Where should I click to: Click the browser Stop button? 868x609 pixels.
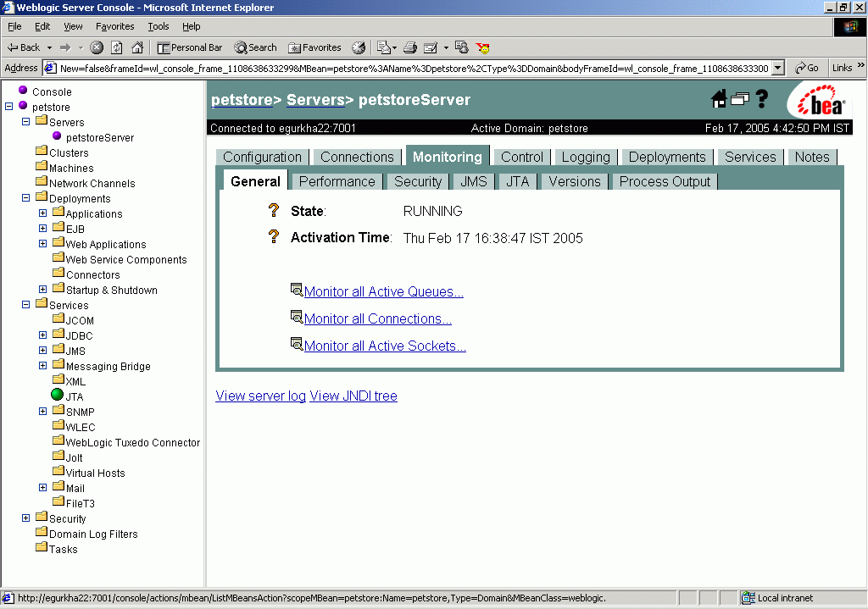coord(97,47)
